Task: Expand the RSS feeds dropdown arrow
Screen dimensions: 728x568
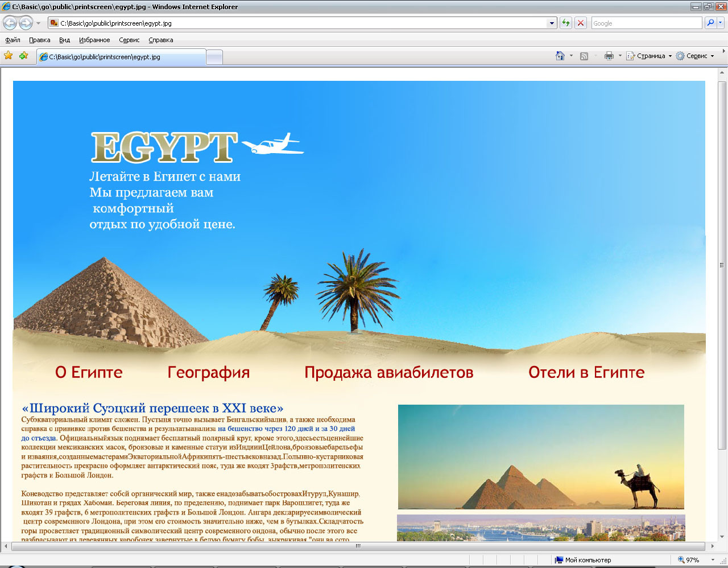Action: [x=595, y=56]
